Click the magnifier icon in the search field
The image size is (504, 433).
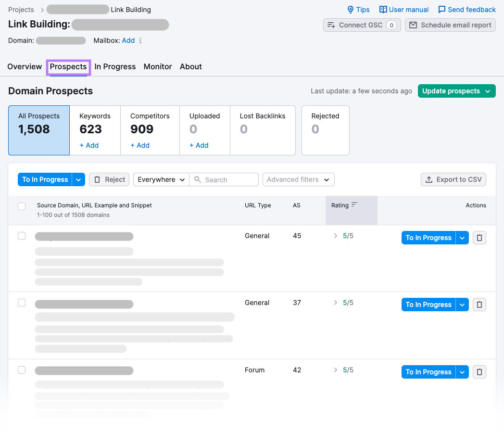tap(198, 179)
